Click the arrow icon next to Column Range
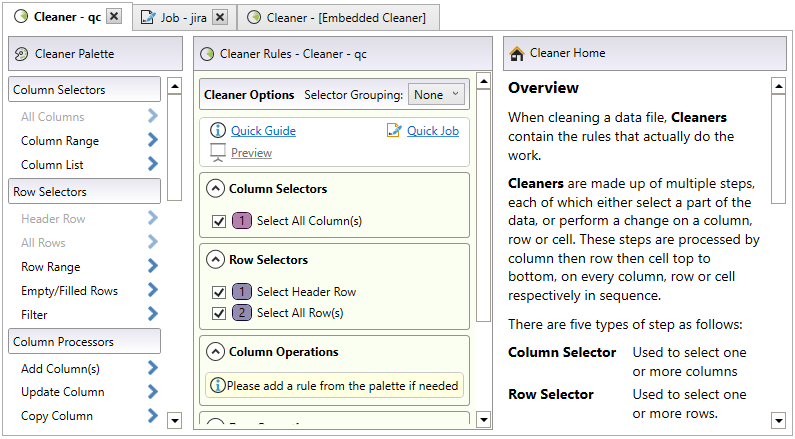 point(152,141)
